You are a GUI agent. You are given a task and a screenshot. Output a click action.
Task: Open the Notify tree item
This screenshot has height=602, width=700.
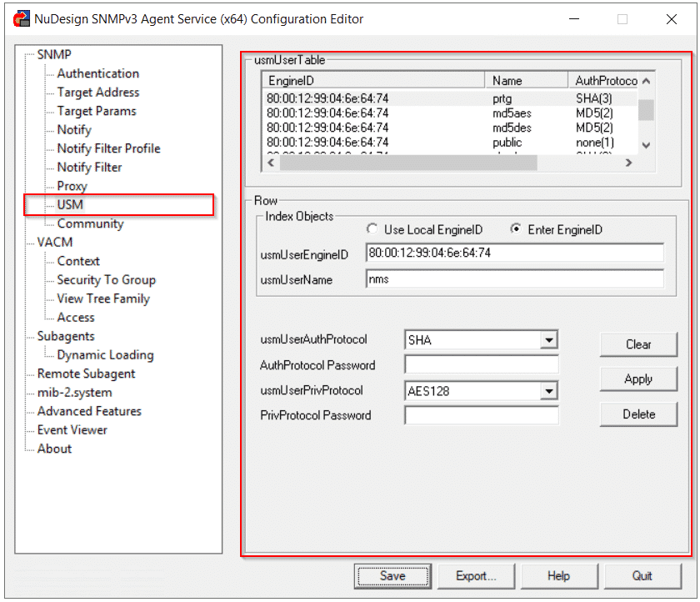coord(74,129)
